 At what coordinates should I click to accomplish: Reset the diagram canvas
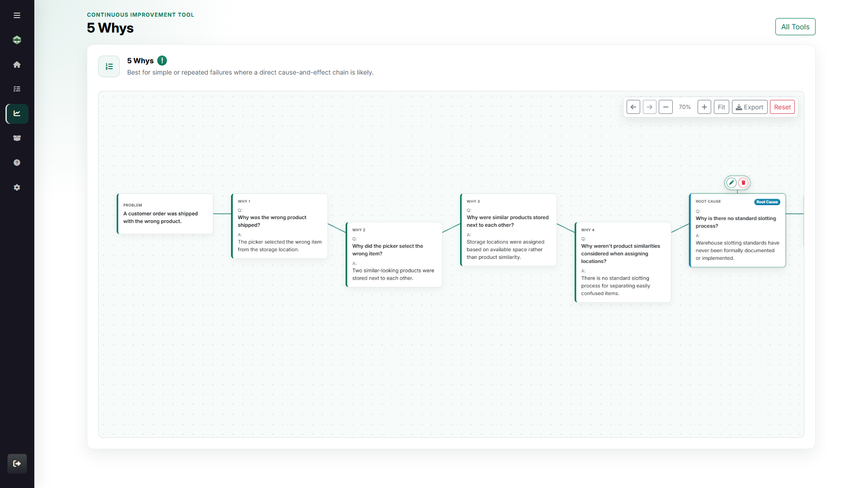782,107
